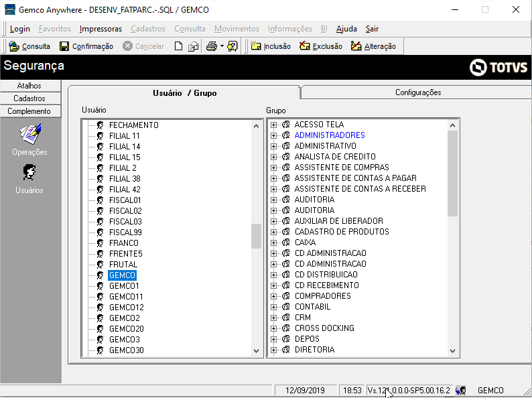This screenshot has height=398, width=532.
Task: Click the user icon in status bar
Action: coord(460,391)
